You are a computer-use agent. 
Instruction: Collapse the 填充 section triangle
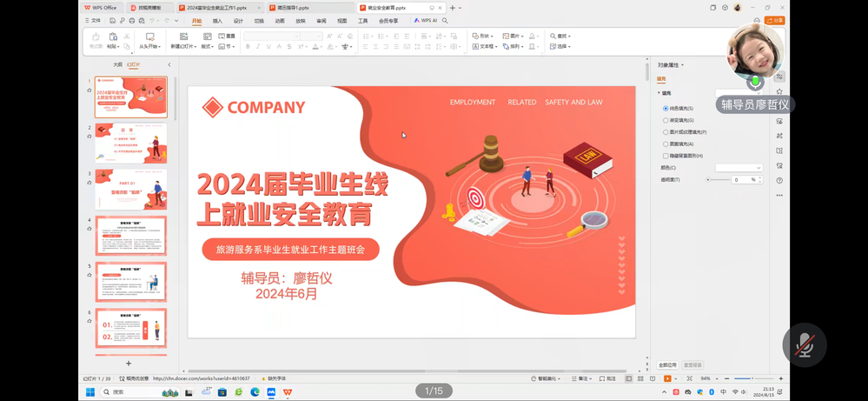coord(659,93)
